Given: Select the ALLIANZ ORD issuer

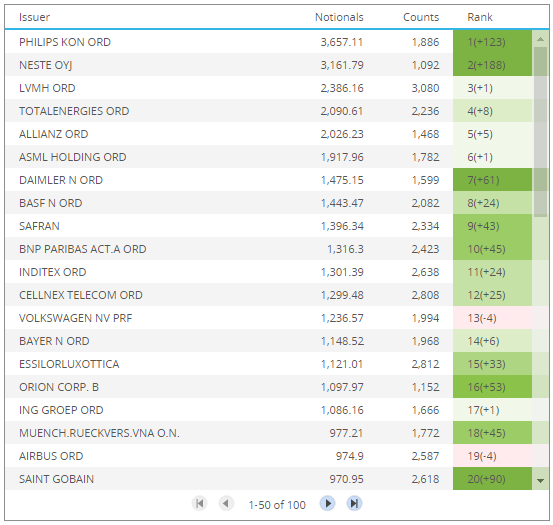Looking at the screenshot, I should [54, 134].
